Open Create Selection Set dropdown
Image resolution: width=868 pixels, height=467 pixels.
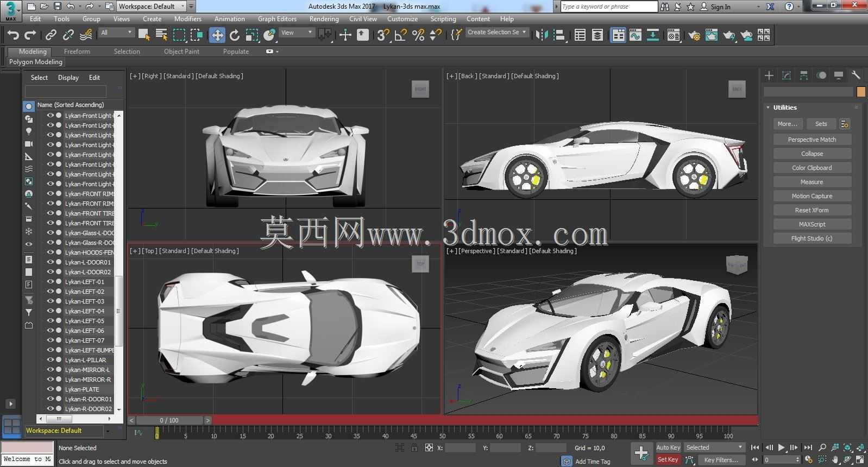pyautogui.click(x=497, y=33)
